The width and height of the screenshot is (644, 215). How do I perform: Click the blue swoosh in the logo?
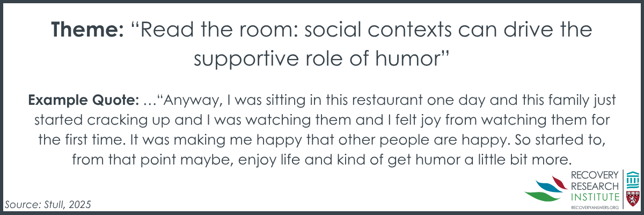click(548, 186)
